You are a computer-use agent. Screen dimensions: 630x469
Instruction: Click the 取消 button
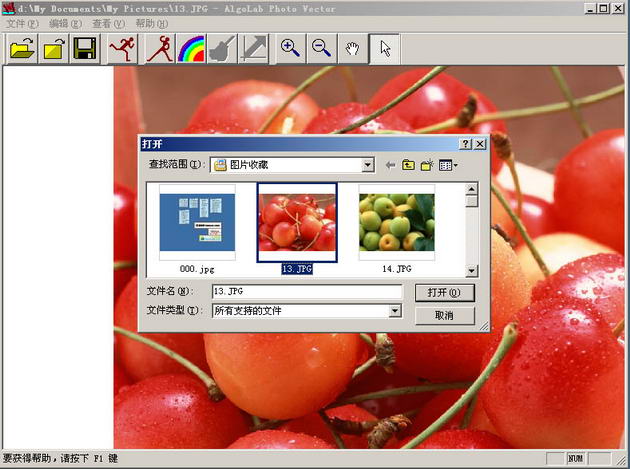pos(444,315)
